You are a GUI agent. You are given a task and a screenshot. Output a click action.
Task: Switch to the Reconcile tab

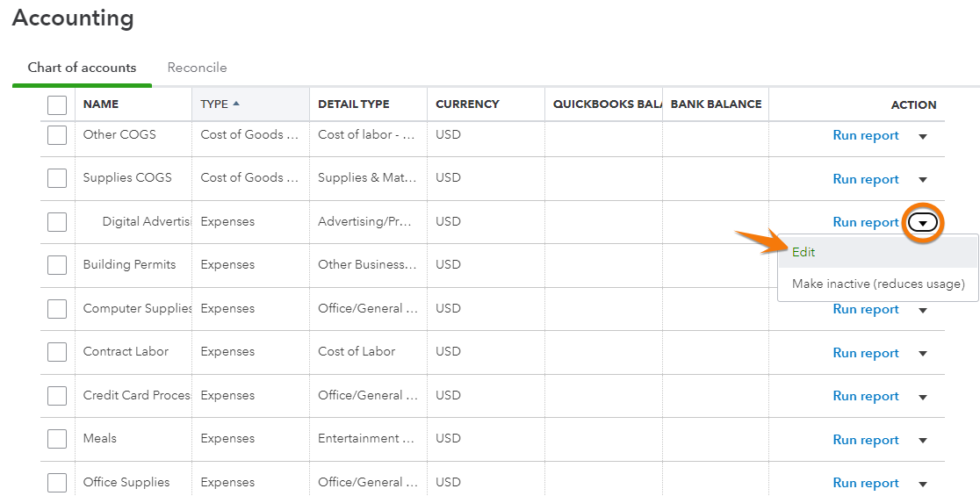[x=197, y=68]
